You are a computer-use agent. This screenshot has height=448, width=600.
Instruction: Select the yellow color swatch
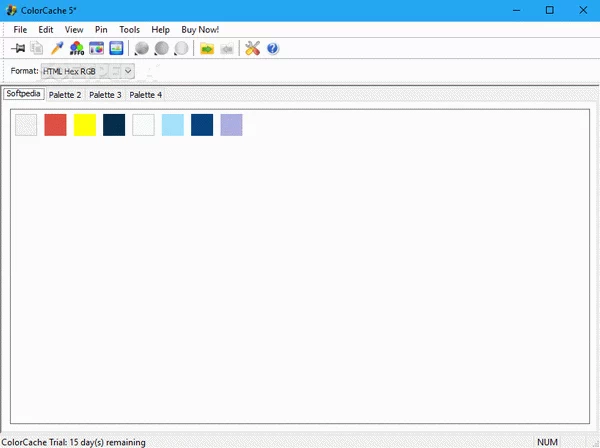click(85, 125)
